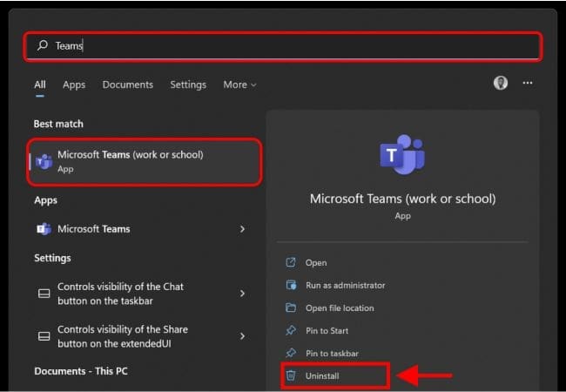Expand the Chat button visibility setting chevron
Image resolution: width=566 pixels, height=392 pixels.
point(242,294)
